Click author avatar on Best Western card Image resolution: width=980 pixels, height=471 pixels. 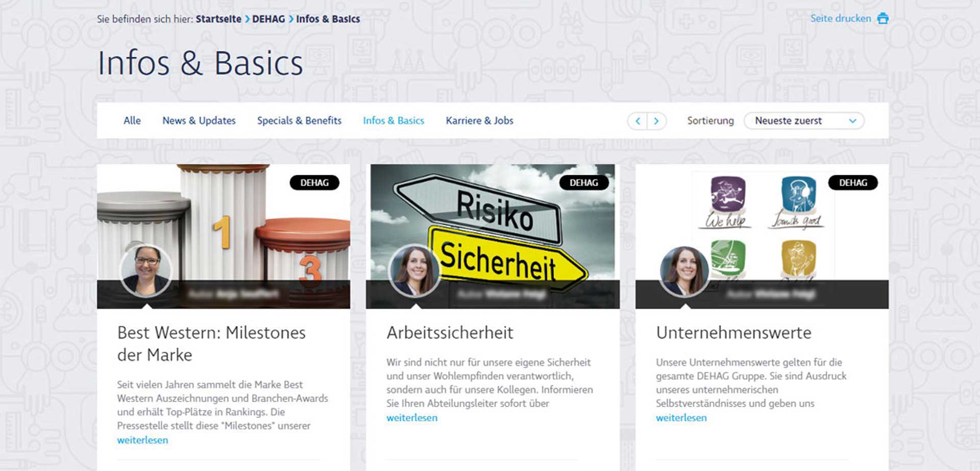click(146, 270)
